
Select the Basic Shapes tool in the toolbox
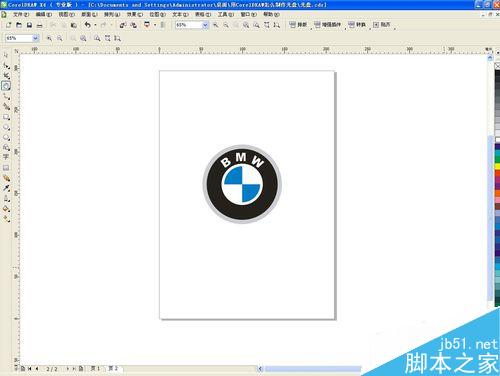(6, 147)
